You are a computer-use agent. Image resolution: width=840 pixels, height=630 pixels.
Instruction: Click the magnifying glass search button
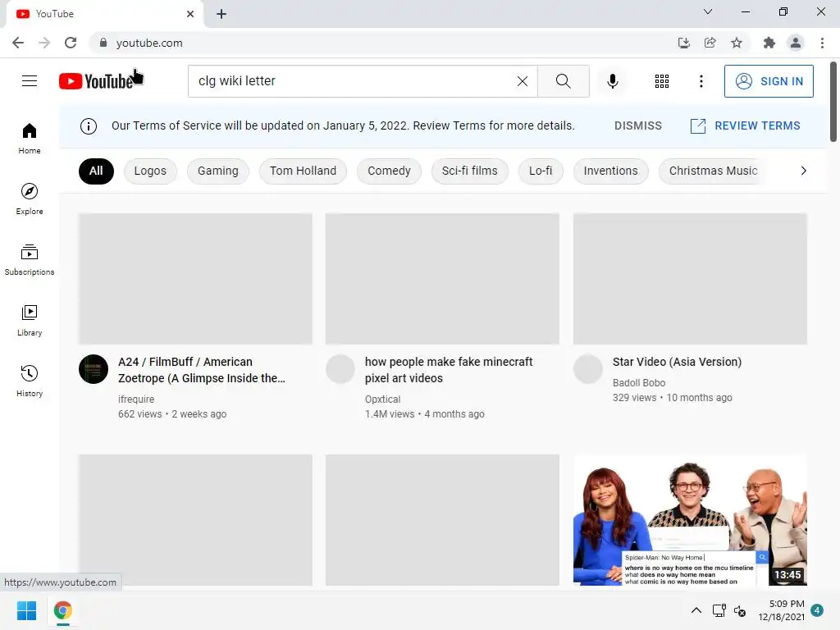pyautogui.click(x=563, y=81)
